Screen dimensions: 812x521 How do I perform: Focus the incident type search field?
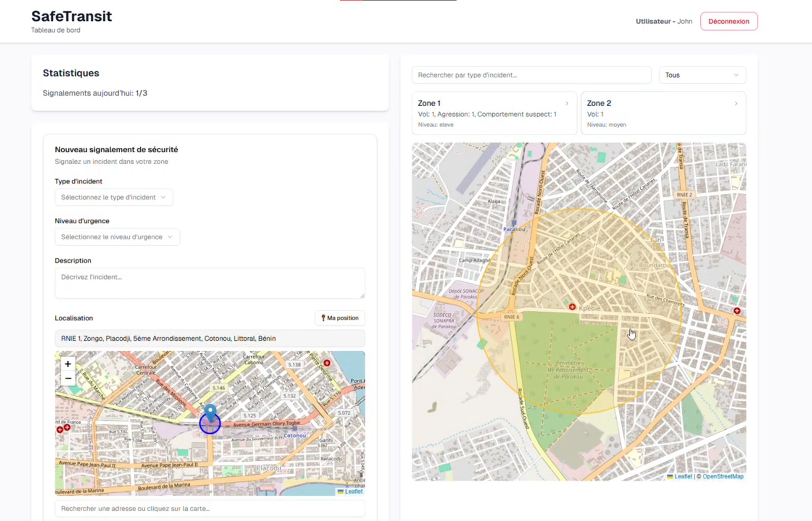(531, 75)
